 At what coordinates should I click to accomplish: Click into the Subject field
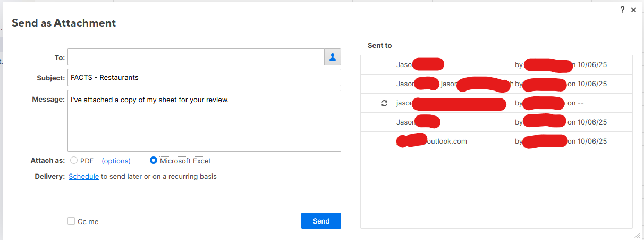(x=204, y=77)
